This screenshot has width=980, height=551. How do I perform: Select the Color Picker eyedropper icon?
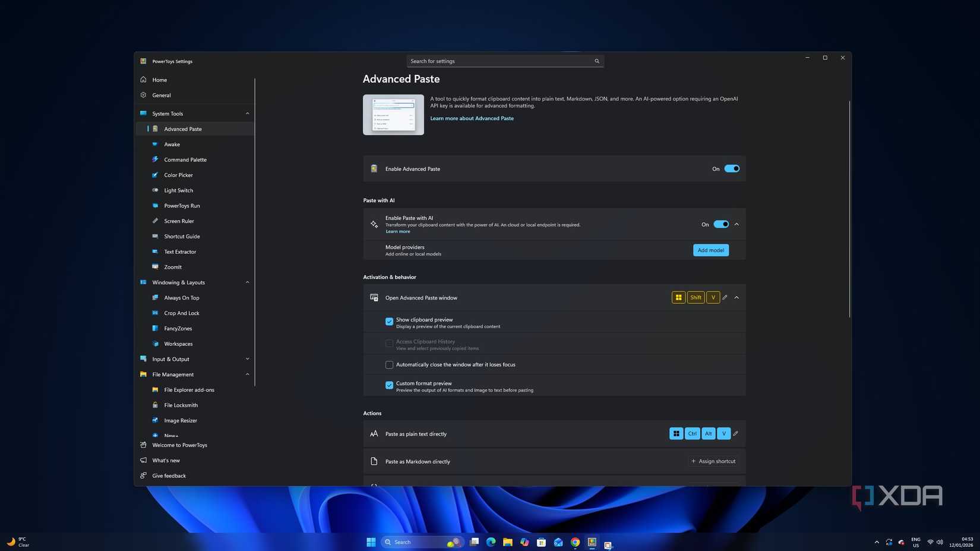(x=155, y=175)
